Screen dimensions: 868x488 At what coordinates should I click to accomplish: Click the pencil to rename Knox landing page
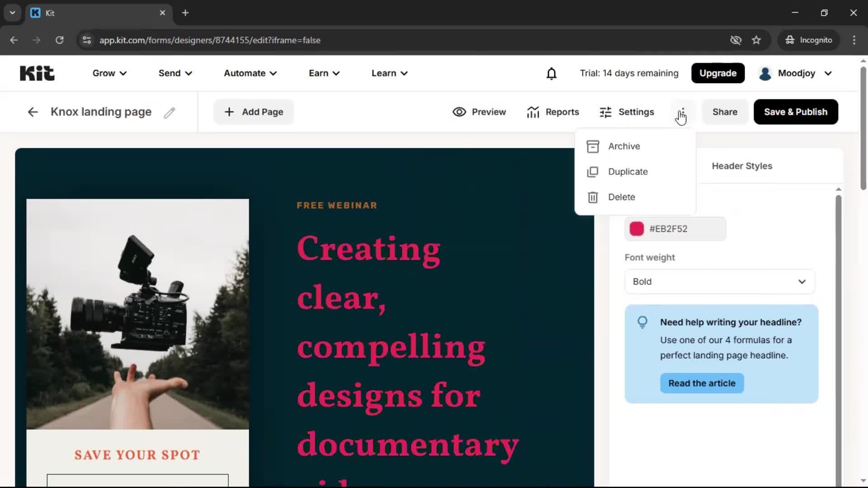pos(170,113)
